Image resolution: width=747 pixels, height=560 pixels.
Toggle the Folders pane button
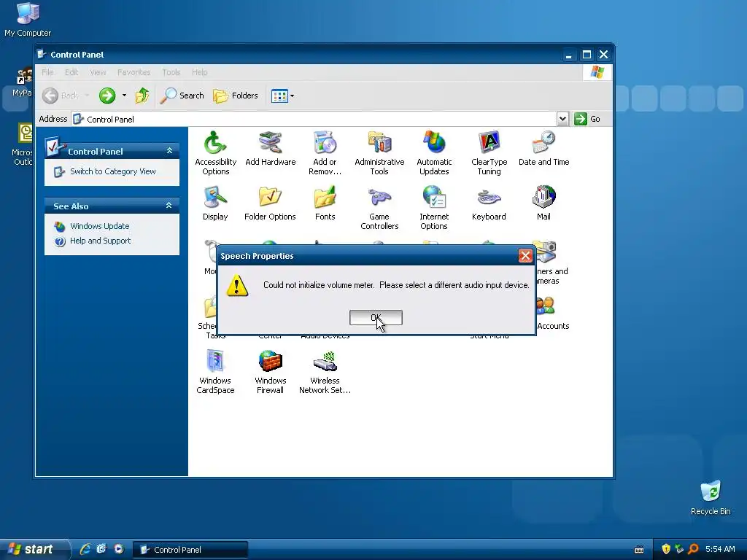(236, 96)
